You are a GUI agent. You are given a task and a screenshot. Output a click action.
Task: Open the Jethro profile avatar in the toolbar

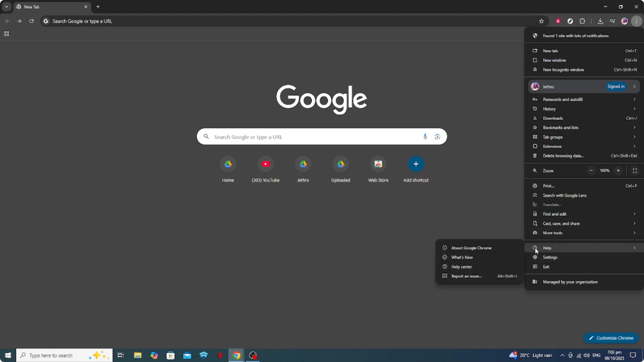625,21
